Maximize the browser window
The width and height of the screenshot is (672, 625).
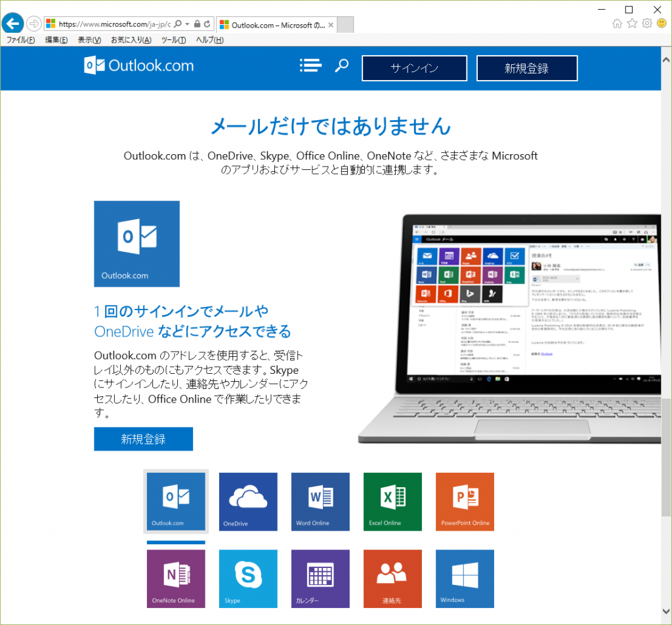pos(629,9)
